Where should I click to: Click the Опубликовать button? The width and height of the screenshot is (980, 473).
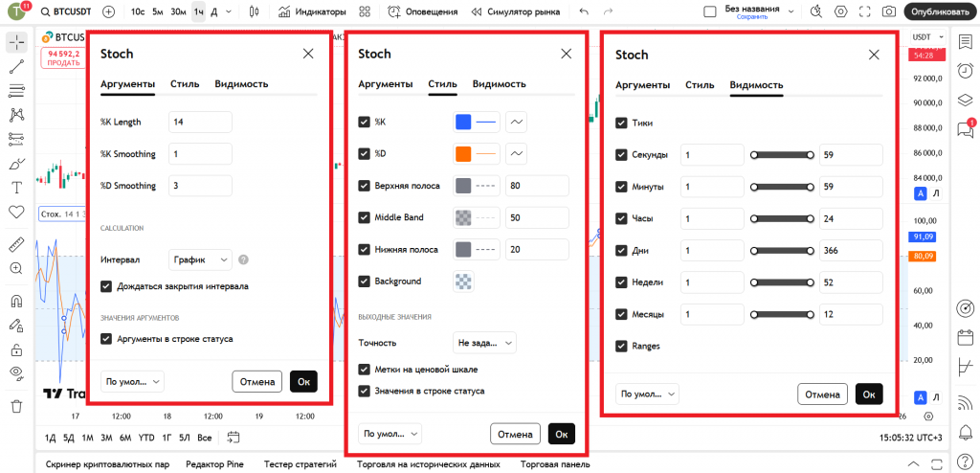tap(940, 11)
